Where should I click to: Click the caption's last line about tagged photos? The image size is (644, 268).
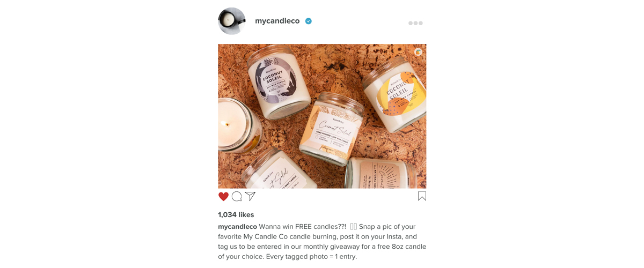287,257
